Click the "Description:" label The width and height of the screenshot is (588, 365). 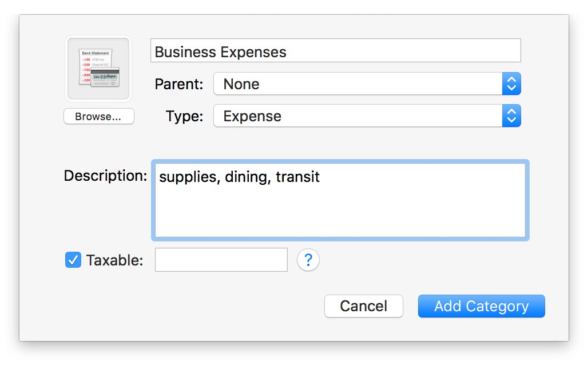tap(105, 176)
